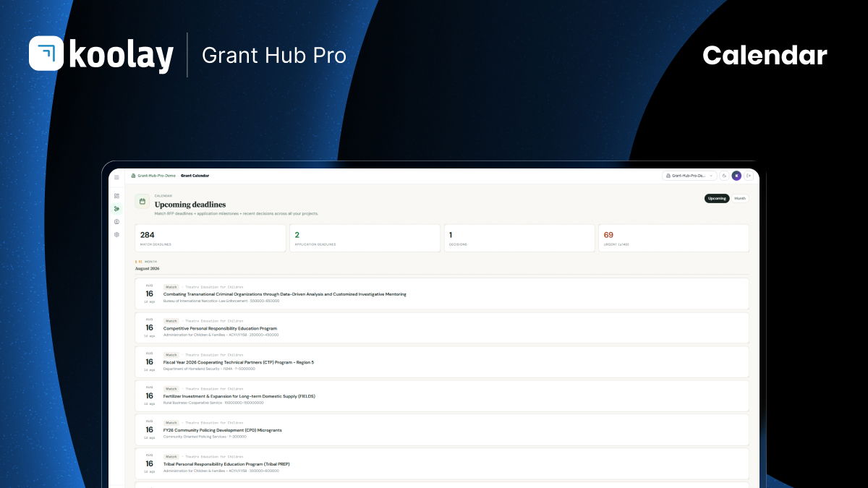Image resolution: width=868 pixels, height=488 pixels.
Task: Open the profile circle icon in sidebar
Action: click(116, 222)
